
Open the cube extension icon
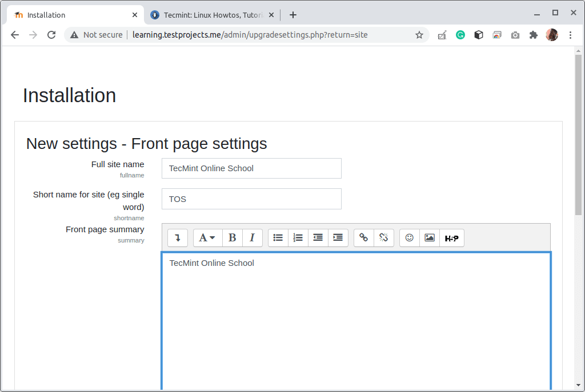pyautogui.click(x=479, y=35)
